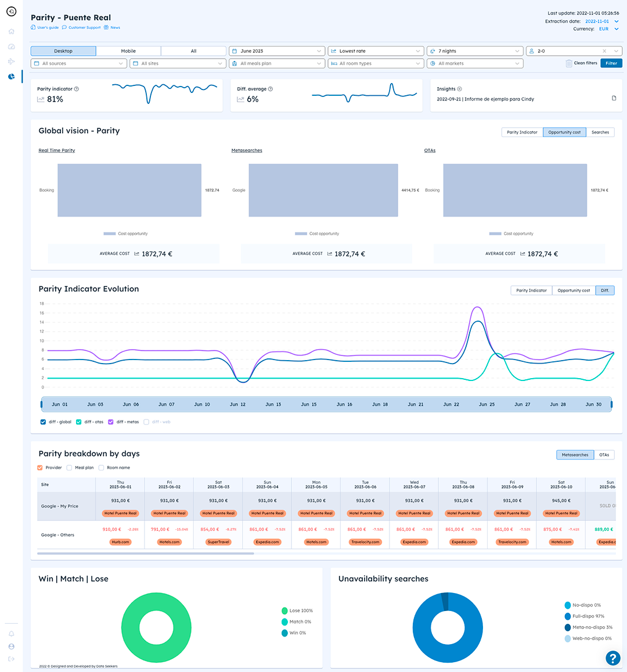Click left handle of date range slider

[42, 404]
